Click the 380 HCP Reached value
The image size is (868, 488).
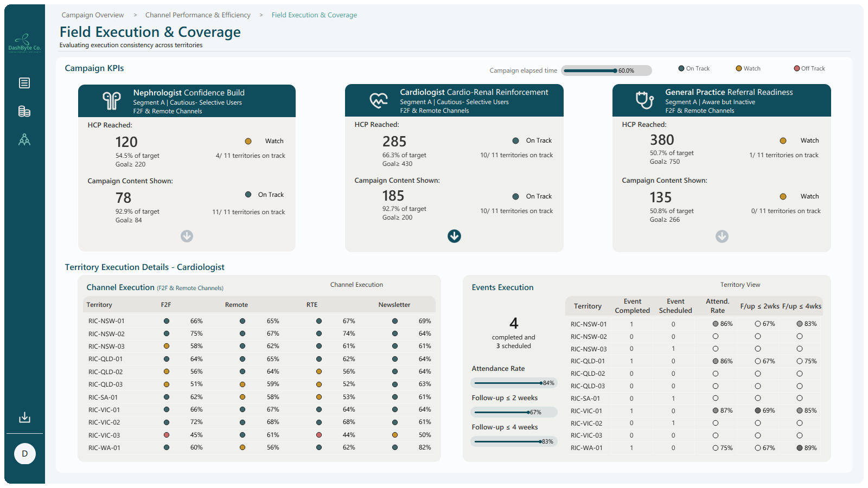pyautogui.click(x=662, y=140)
